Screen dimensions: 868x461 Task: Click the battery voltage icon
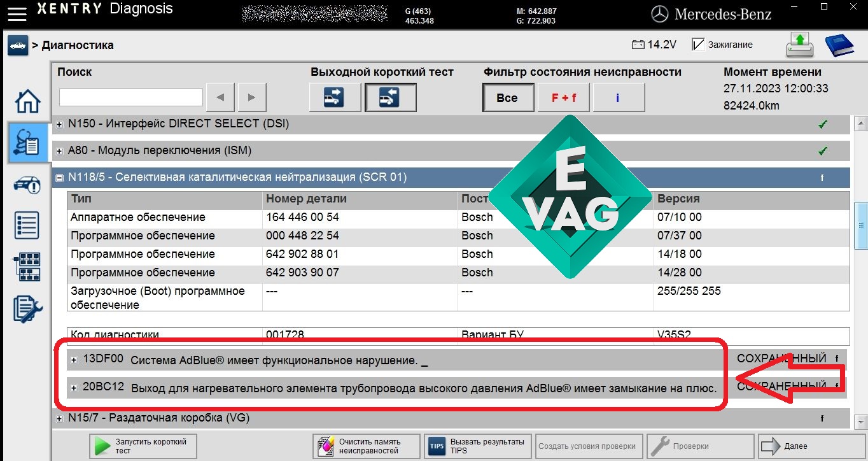(638, 45)
